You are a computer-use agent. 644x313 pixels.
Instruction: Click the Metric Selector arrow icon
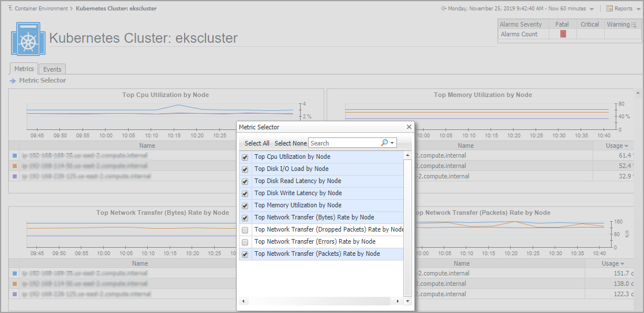coord(13,81)
